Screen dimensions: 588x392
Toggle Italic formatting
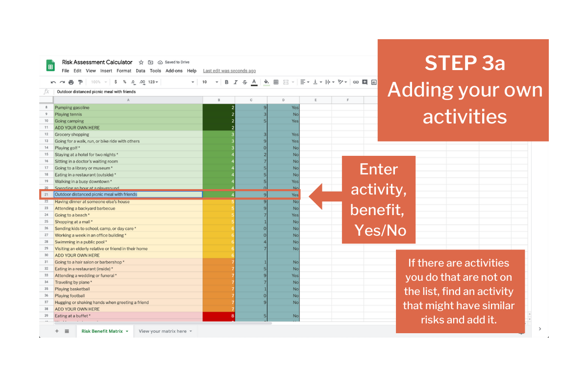[236, 82]
